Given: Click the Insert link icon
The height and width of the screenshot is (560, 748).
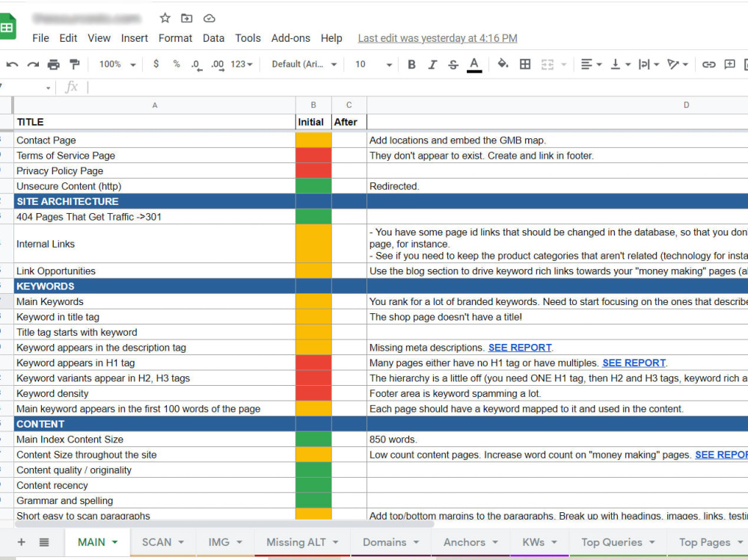Looking at the screenshot, I should click(708, 64).
